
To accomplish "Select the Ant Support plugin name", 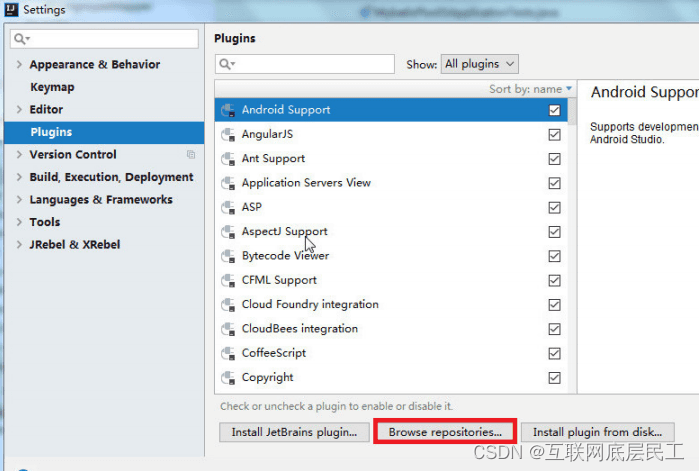I will click(273, 159).
